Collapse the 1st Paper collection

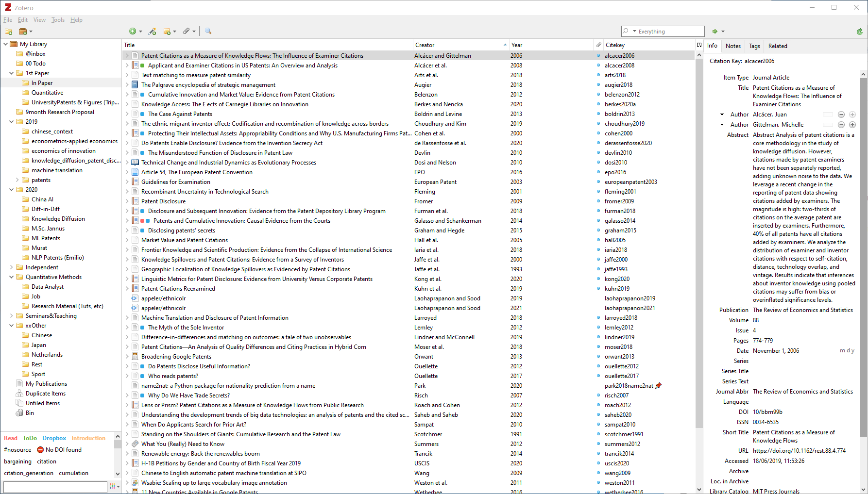pos(12,73)
